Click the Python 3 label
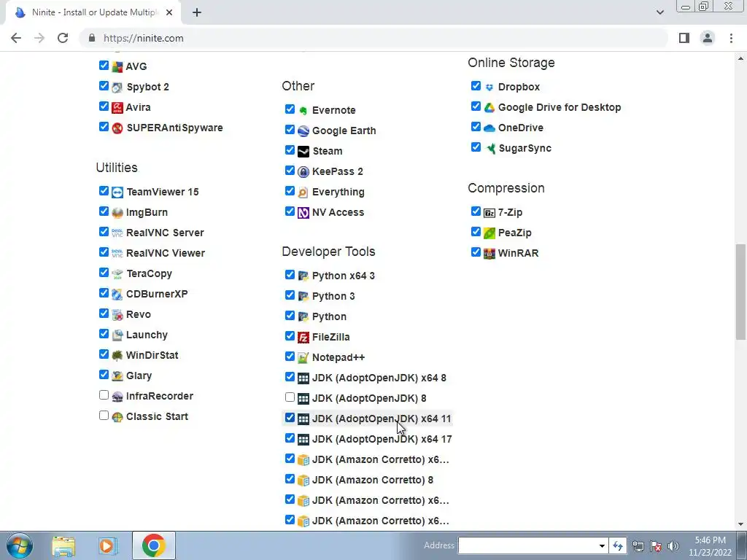Image resolution: width=747 pixels, height=560 pixels. pos(333,297)
